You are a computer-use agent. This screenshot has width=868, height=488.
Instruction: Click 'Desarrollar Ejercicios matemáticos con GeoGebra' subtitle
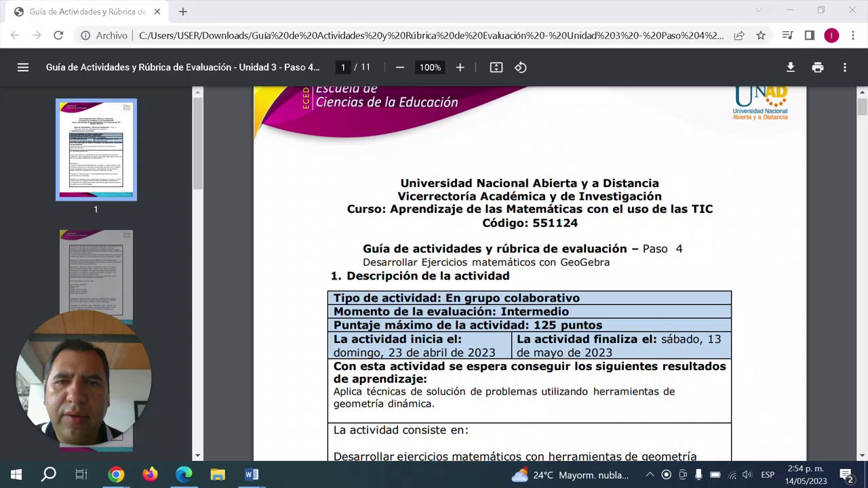point(486,262)
